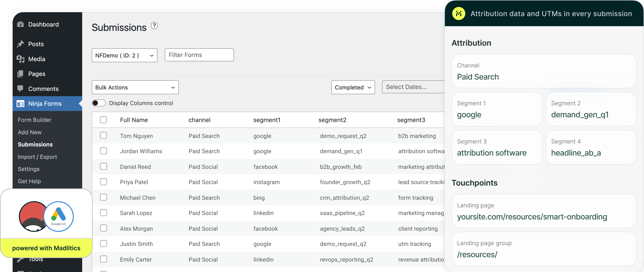
Task: Expand the Bulk Actions dropdown
Action: (135, 87)
